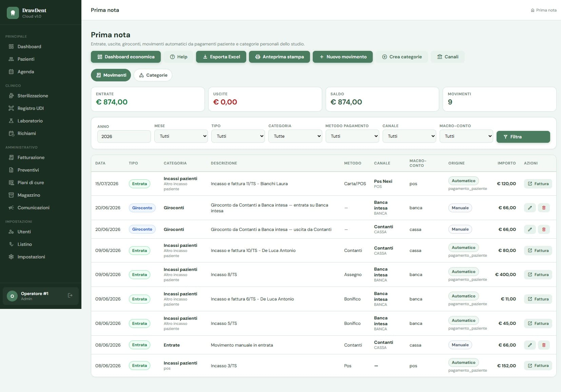Open Listino in the sidebar
Image resolution: width=561 pixels, height=392 pixels.
coord(41,244)
